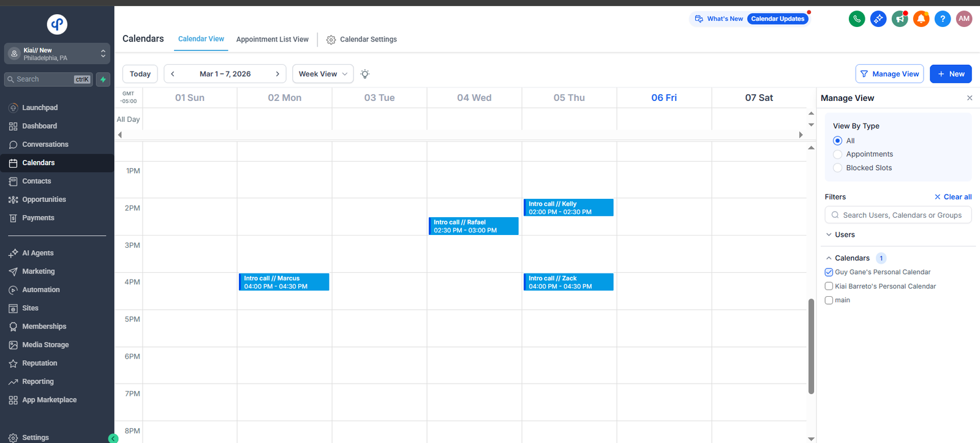This screenshot has height=443, width=980.
Task: Click the Mar 1 – 7, 2026 date range
Action: tap(225, 74)
